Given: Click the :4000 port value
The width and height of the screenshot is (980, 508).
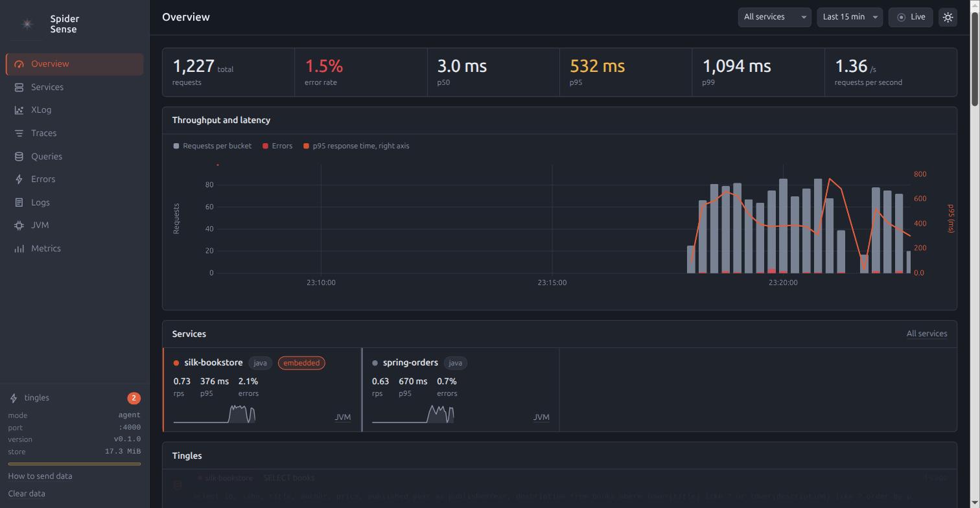Looking at the screenshot, I should (129, 428).
